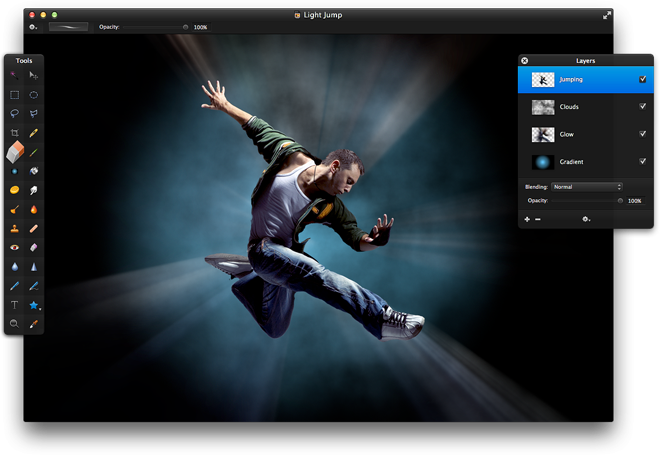Viewport: 660px width, 455px height.
Task: Select the green Brush tool
Action: (x=34, y=152)
